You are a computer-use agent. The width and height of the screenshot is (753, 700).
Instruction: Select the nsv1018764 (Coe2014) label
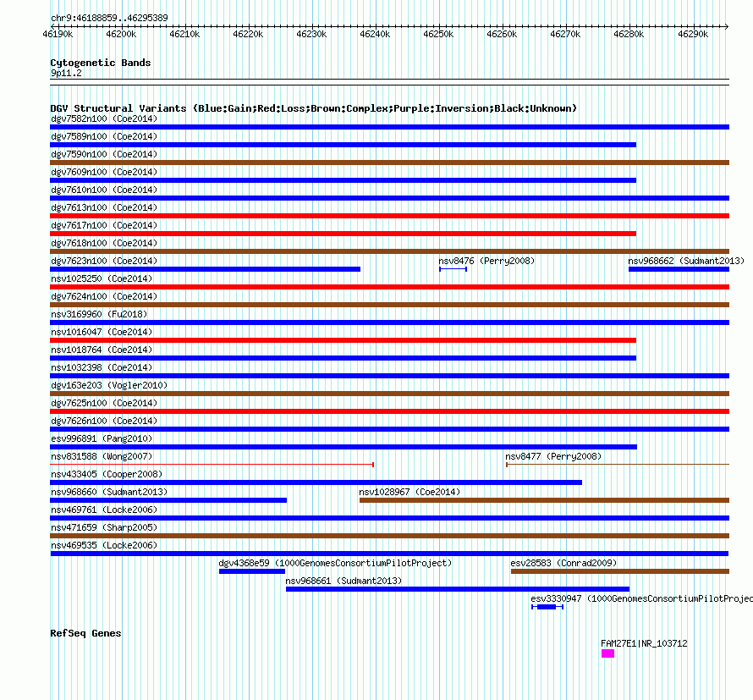tap(102, 350)
